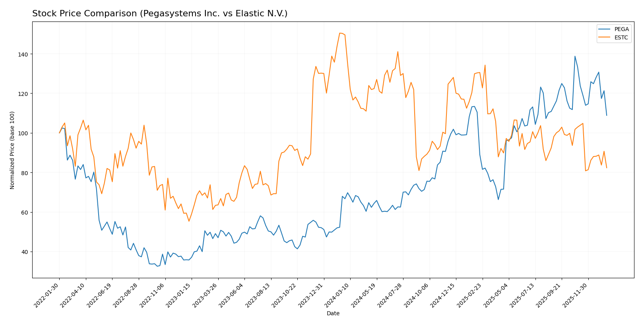Click the 100 y-axis tick label
644x326 pixels.
[x=23, y=133]
